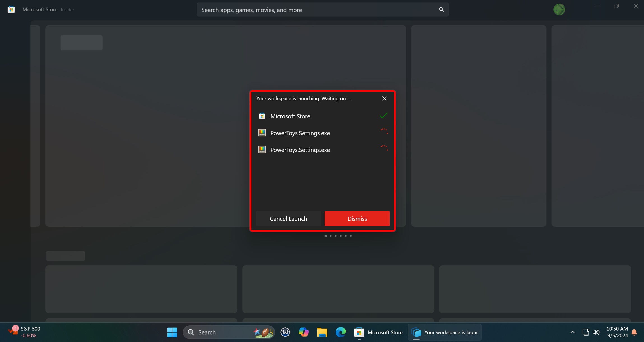Open File Explorer icon in taskbar
This screenshot has width=644, height=342.
[322, 332]
